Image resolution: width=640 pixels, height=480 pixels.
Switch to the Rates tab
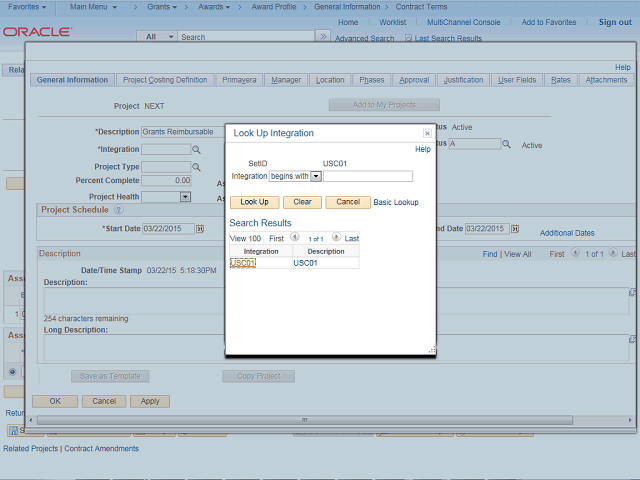point(560,80)
